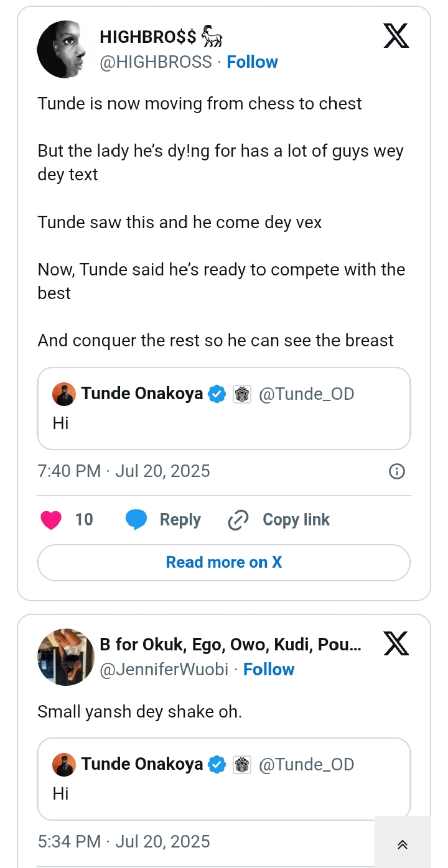Click the X logo on HIGHBRO$$ tweet

pos(396,37)
